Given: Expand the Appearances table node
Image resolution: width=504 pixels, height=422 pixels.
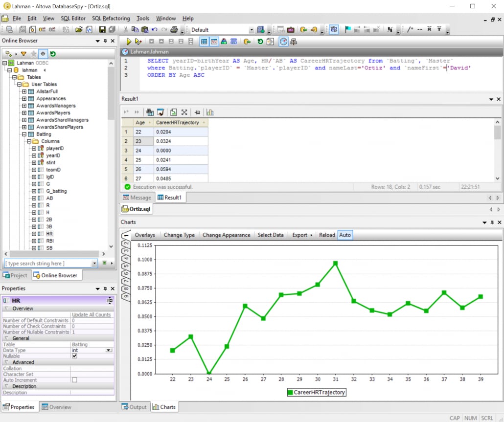Looking at the screenshot, I should point(24,99).
